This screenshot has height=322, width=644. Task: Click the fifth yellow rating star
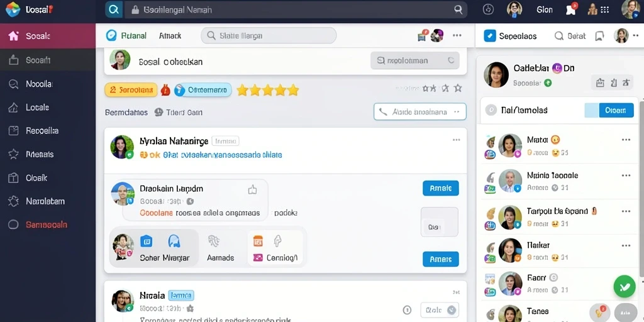[293, 90]
